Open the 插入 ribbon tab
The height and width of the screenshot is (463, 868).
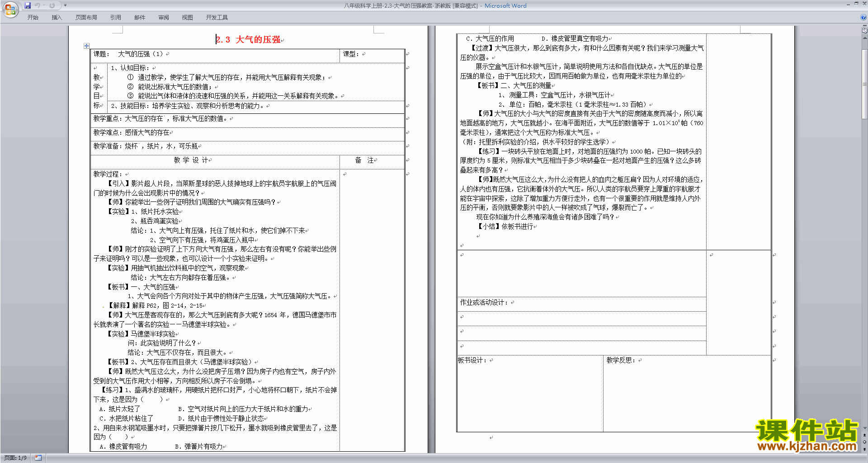(x=57, y=18)
